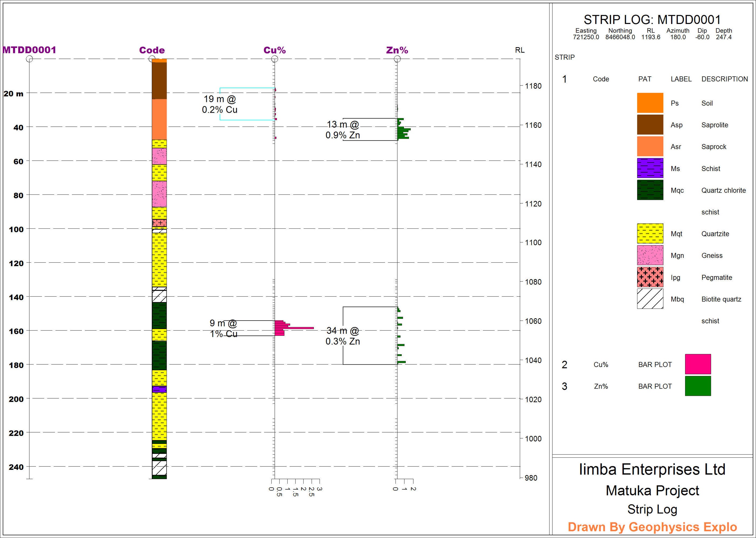
Task: Select the "Pegmatite" legend description
Action: (717, 277)
